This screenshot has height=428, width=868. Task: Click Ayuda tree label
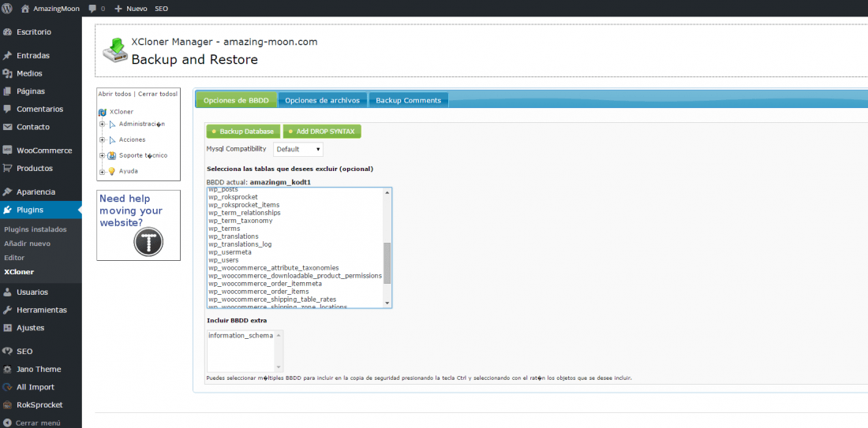[129, 171]
